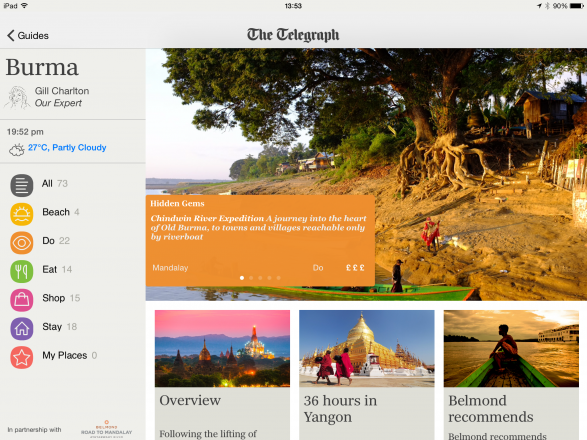Open Belmond recommends article title
The width and height of the screenshot is (587, 440).
(491, 409)
